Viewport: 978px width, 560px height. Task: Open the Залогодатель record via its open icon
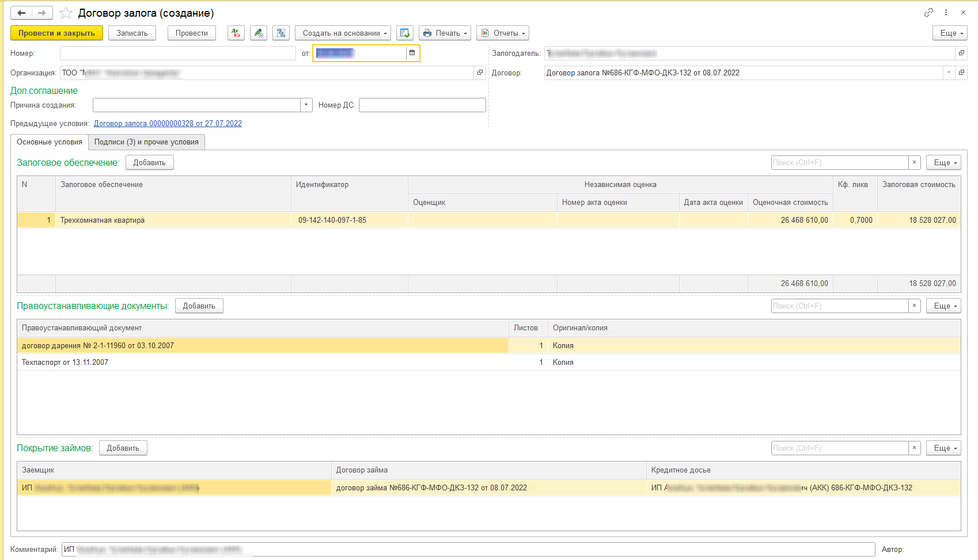click(961, 53)
